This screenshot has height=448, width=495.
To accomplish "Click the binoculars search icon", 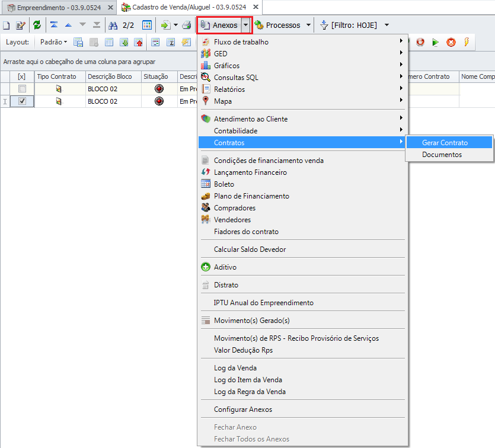I will click(113, 25).
